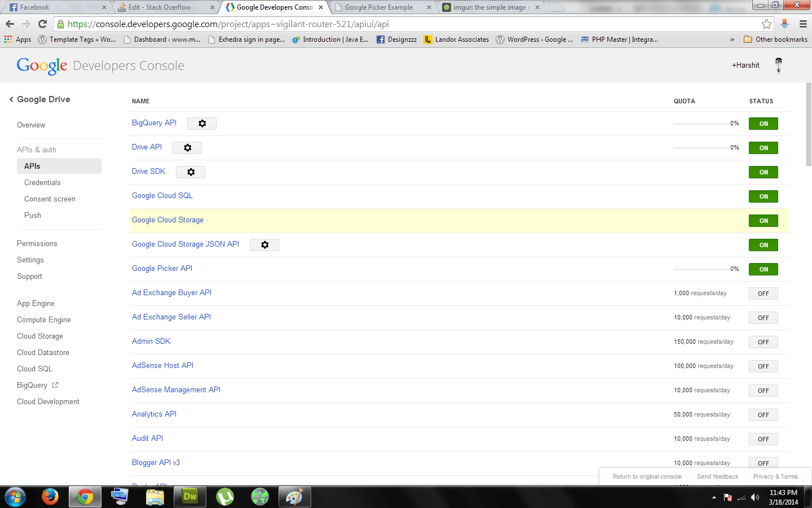Click the BigQuery API quota bar

[x=701, y=124]
